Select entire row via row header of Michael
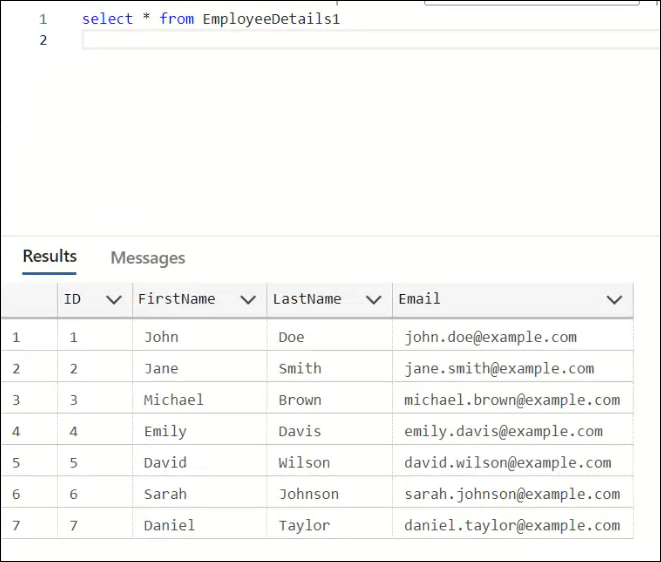This screenshot has width=661, height=562. [x=29, y=400]
